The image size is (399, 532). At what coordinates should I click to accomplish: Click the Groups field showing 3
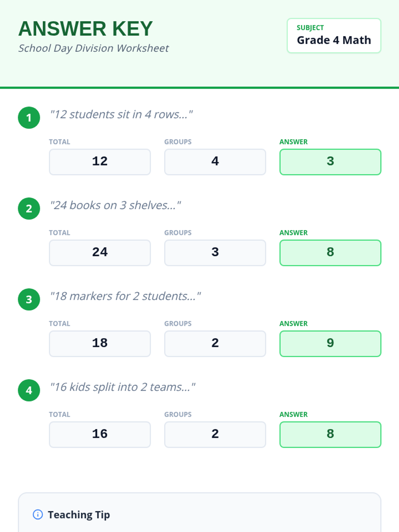(x=215, y=252)
